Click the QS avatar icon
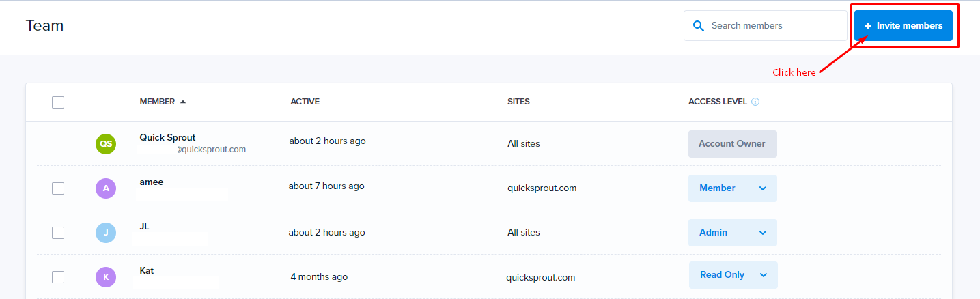 [106, 144]
